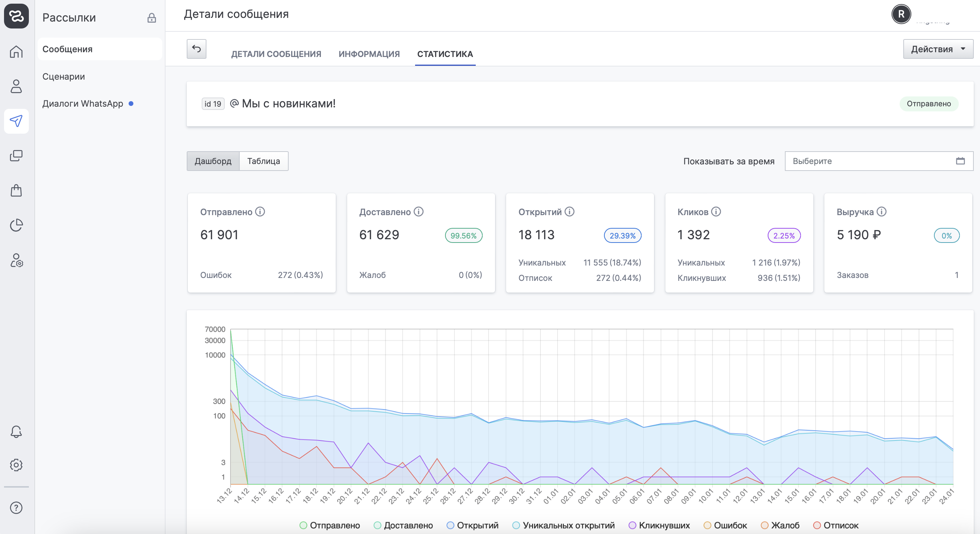Image resolution: width=980 pixels, height=534 pixels.
Task: Open the home icon in sidebar
Action: click(x=16, y=52)
